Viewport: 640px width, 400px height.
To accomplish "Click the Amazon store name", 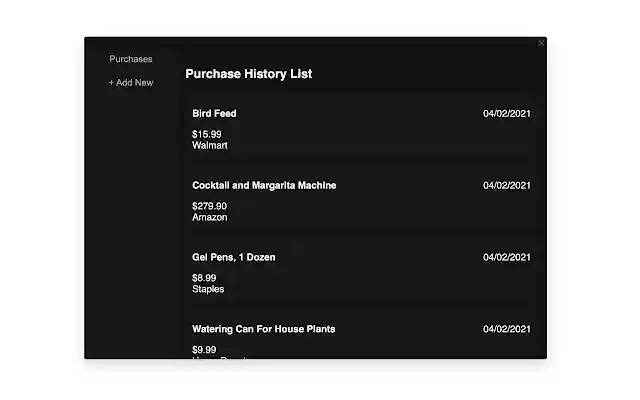I will (x=209, y=217).
